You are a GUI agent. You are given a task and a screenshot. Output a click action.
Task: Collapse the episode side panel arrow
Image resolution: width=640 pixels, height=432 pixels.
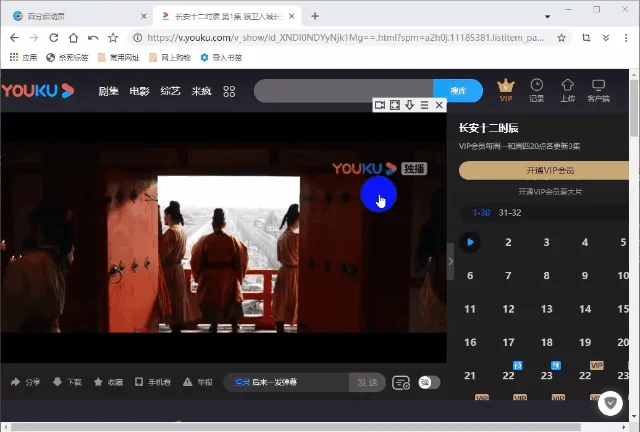450,261
